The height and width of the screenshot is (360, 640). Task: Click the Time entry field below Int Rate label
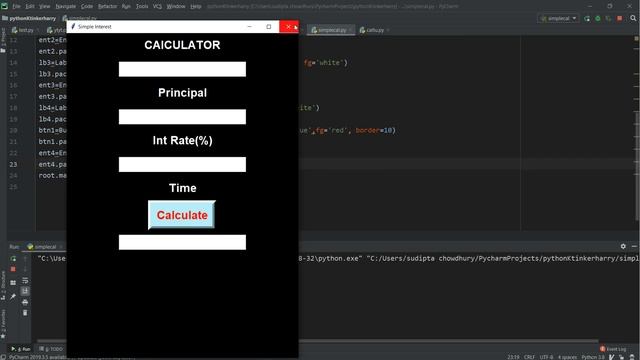click(182, 164)
